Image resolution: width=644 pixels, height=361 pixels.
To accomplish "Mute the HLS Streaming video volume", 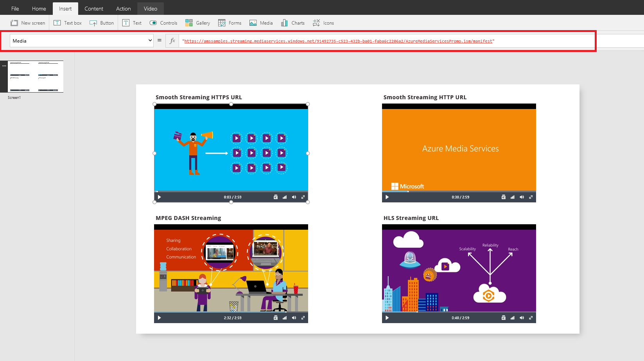I will click(522, 318).
